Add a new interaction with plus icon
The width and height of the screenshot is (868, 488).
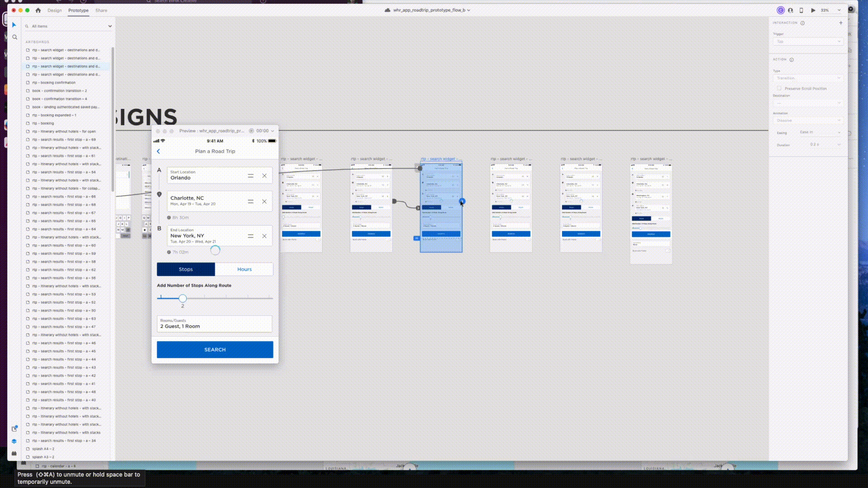[841, 23]
